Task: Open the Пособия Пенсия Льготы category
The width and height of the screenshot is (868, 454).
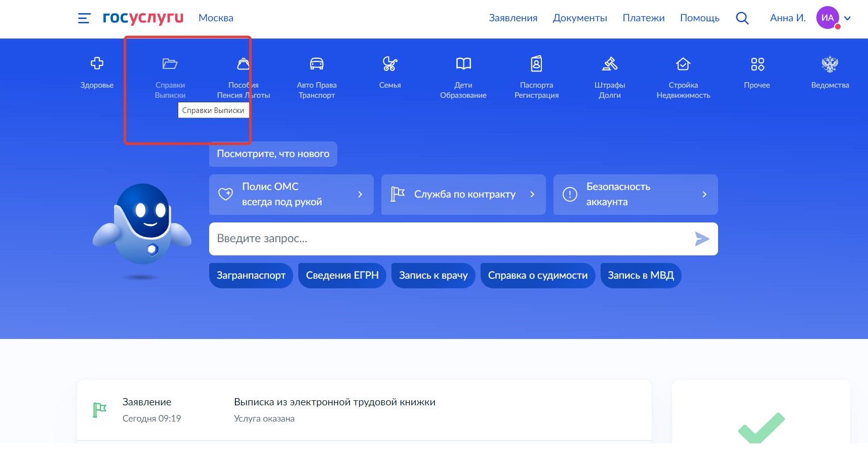Action: click(244, 78)
